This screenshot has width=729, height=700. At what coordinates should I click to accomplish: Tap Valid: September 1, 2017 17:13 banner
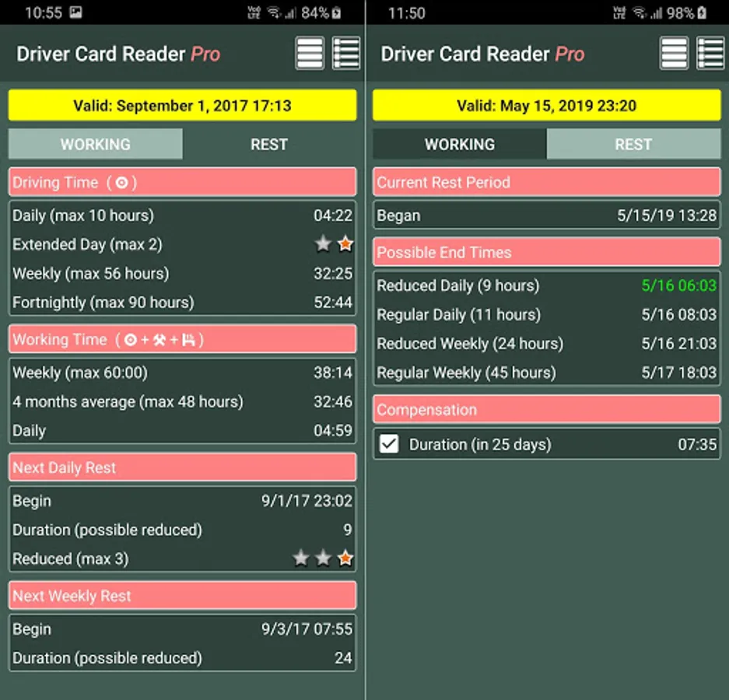[x=182, y=106]
